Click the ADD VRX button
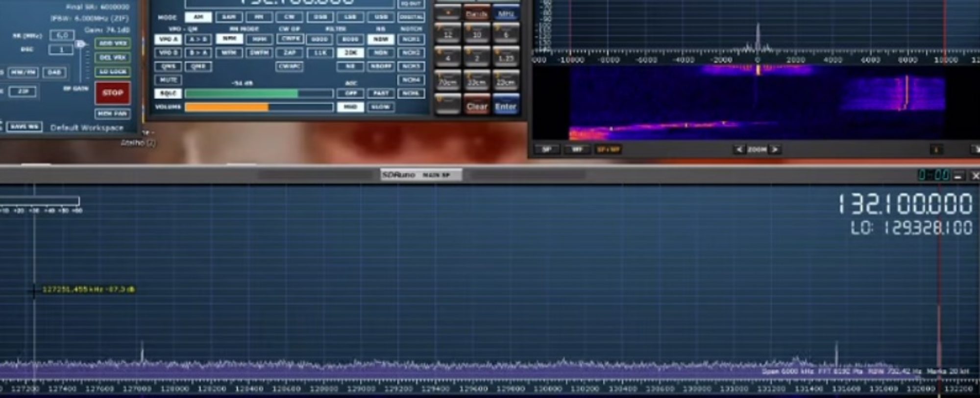The image size is (980, 398). coord(113,43)
